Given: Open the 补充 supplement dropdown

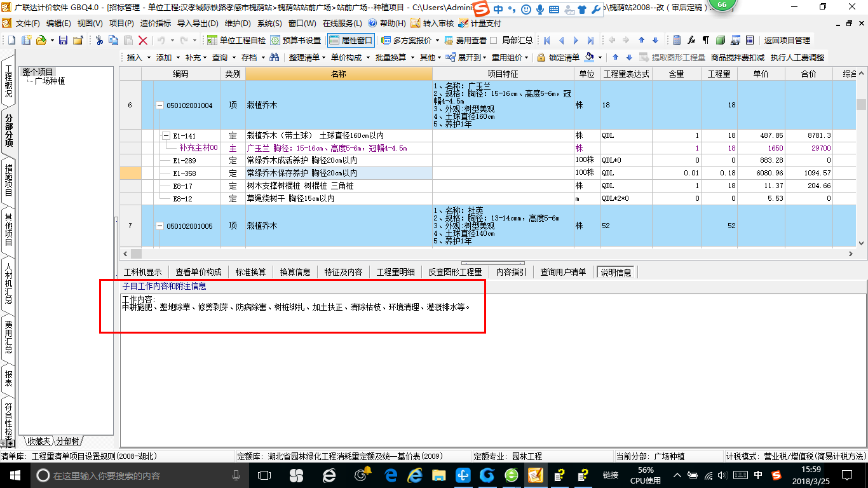Looking at the screenshot, I should pyautogui.click(x=196, y=57).
